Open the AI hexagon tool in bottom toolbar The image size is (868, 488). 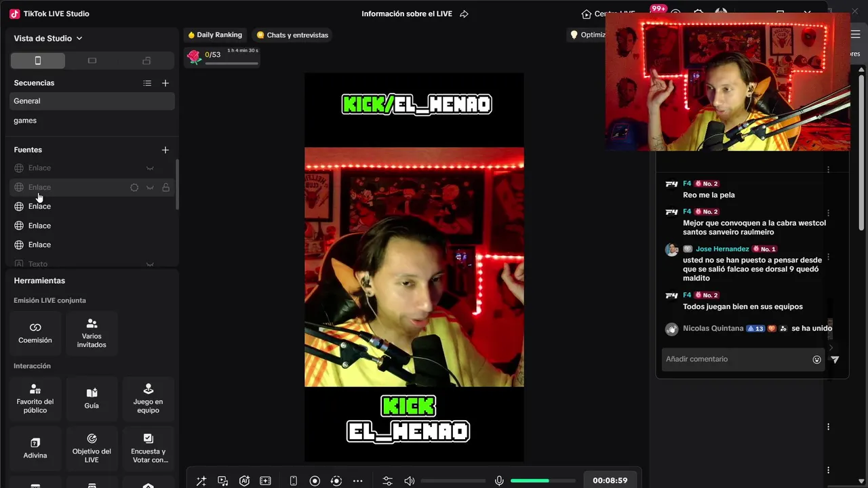244,481
